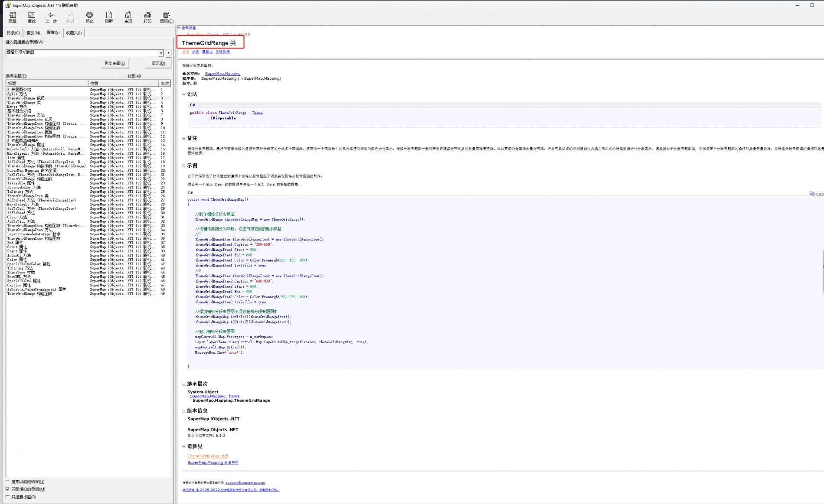Select the 'Split 方法' result row
Image resolution: width=824 pixels, height=504 pixels.
(x=88, y=94)
